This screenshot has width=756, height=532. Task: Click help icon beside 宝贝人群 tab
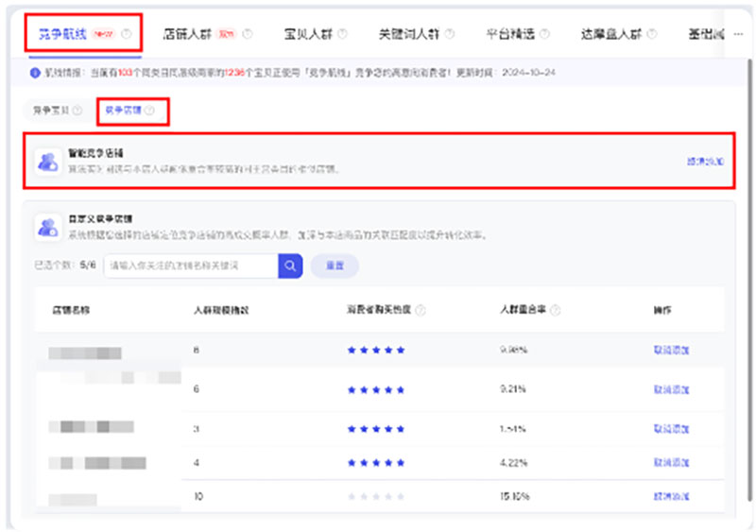tap(342, 34)
